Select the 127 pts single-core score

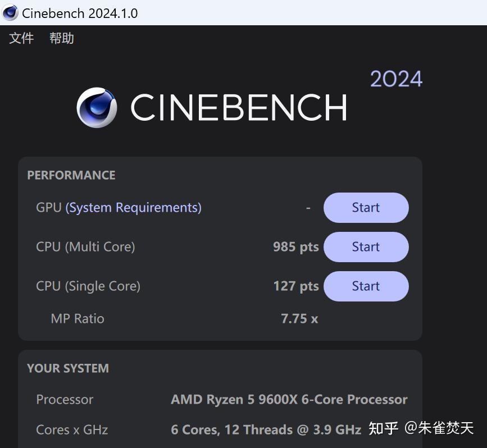point(296,286)
